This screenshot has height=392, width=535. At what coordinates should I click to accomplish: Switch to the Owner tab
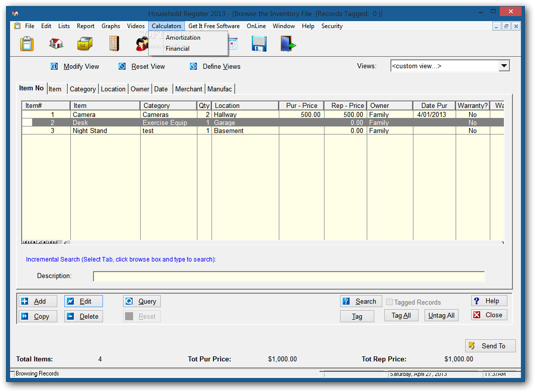140,89
